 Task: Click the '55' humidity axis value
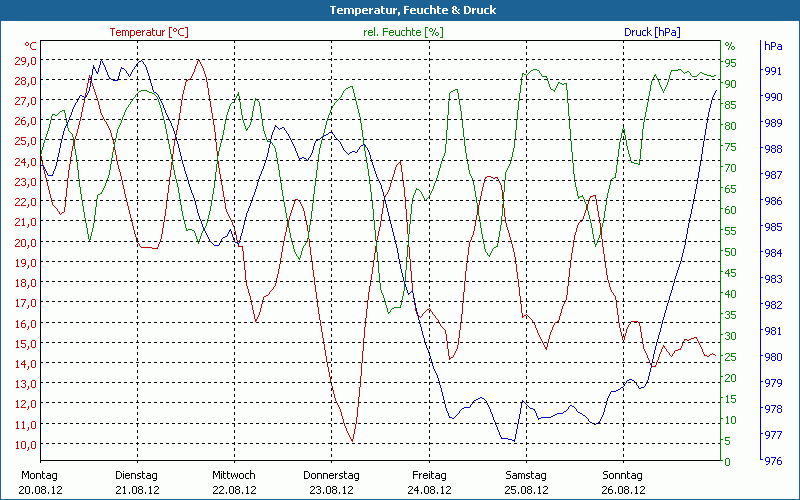click(x=731, y=231)
